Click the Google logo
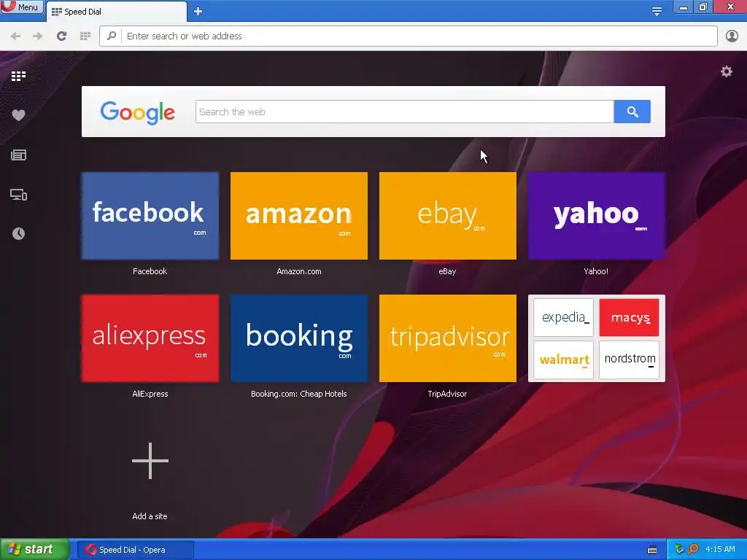The image size is (747, 560). pyautogui.click(x=138, y=112)
